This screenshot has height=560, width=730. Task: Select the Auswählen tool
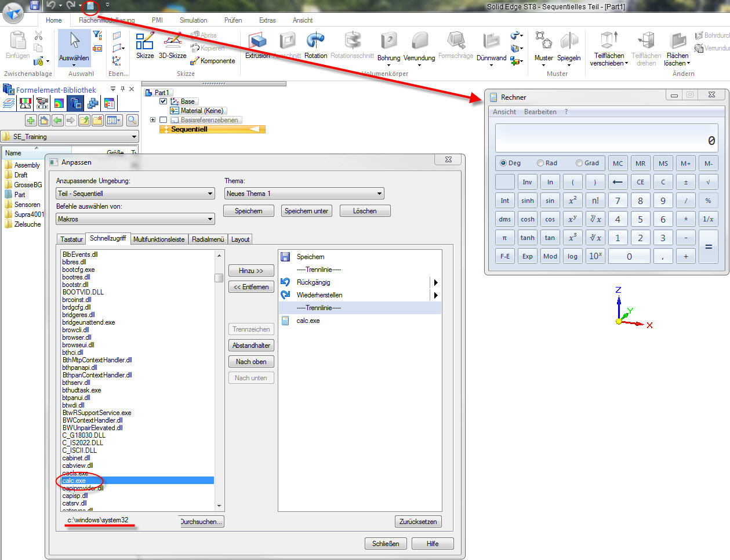click(74, 47)
